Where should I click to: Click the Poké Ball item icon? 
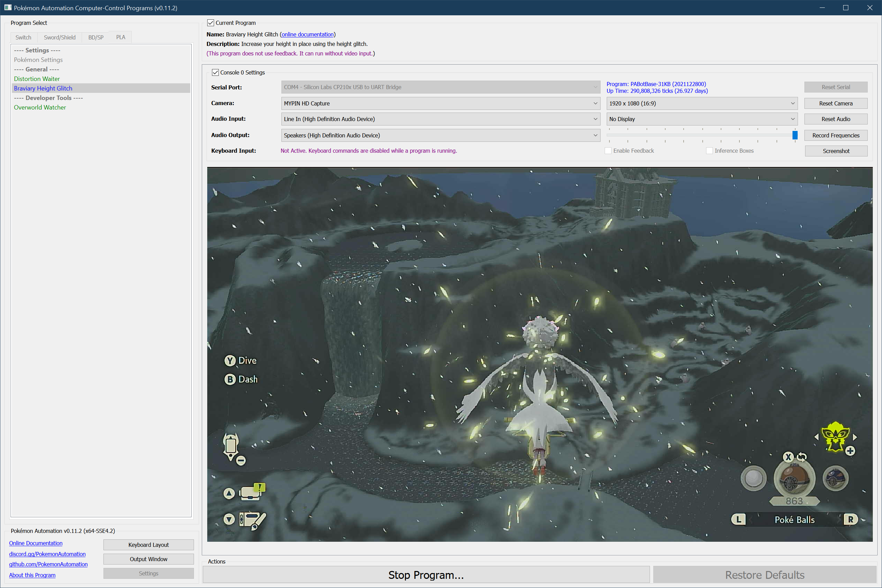[x=794, y=478]
